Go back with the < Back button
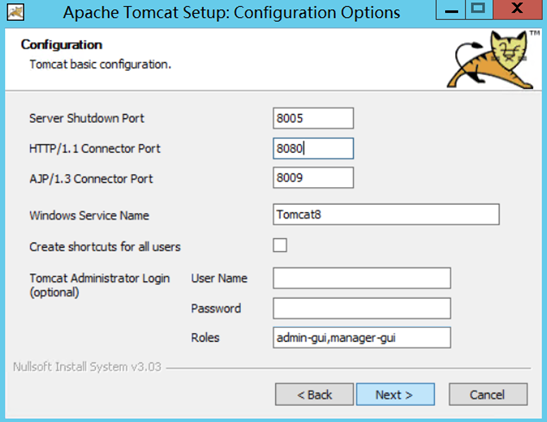Screen dimensions: 547x422 click(314, 394)
